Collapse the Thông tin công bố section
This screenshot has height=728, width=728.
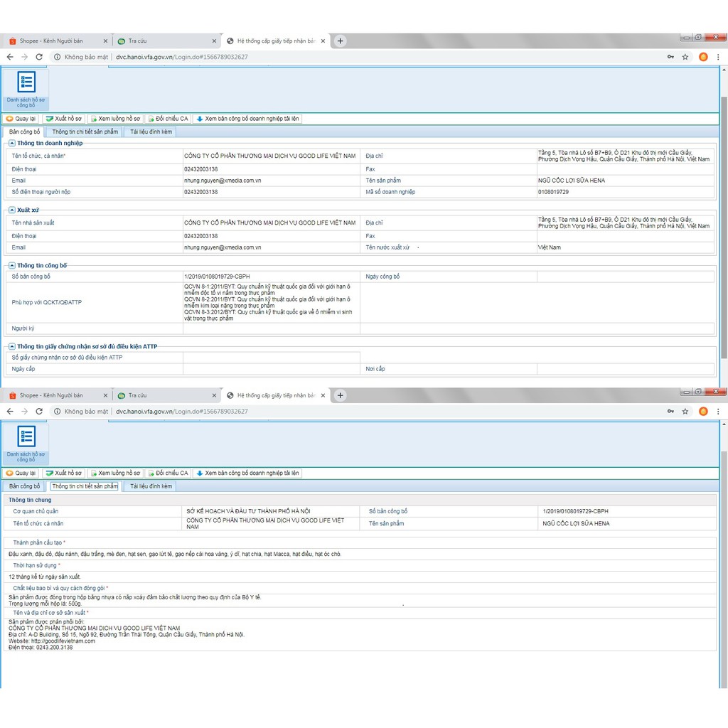click(x=12, y=265)
